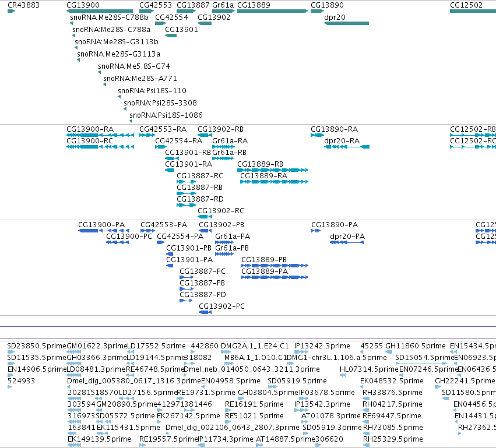This screenshot has height=448, width=496.
Task: Click SD23850.5prime EST label
Action: pyautogui.click(x=37, y=346)
